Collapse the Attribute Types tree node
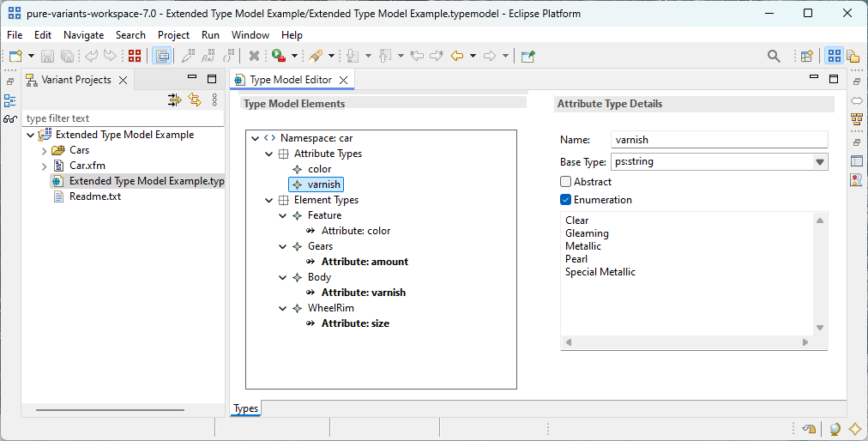 (x=269, y=154)
